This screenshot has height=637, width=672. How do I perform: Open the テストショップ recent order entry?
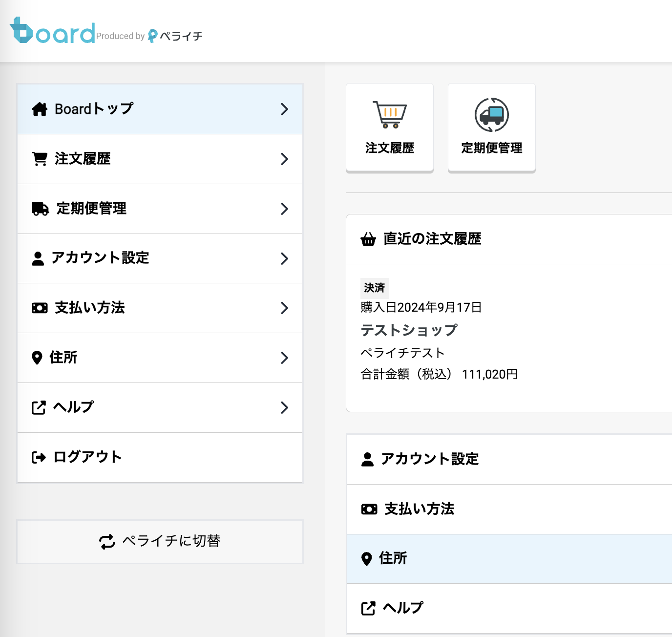pos(409,330)
